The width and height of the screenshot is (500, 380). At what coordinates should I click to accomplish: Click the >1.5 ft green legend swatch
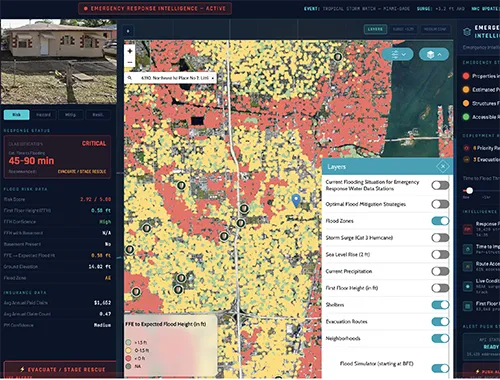[128, 342]
